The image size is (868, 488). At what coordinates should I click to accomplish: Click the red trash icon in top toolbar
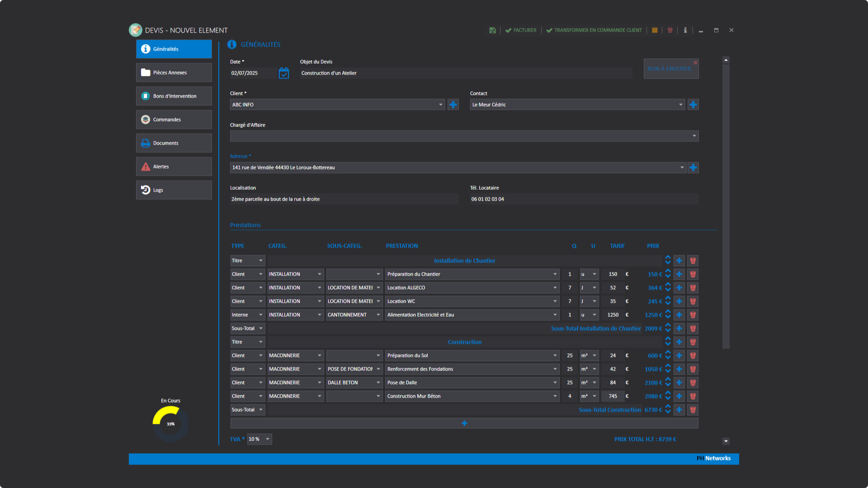pos(670,30)
